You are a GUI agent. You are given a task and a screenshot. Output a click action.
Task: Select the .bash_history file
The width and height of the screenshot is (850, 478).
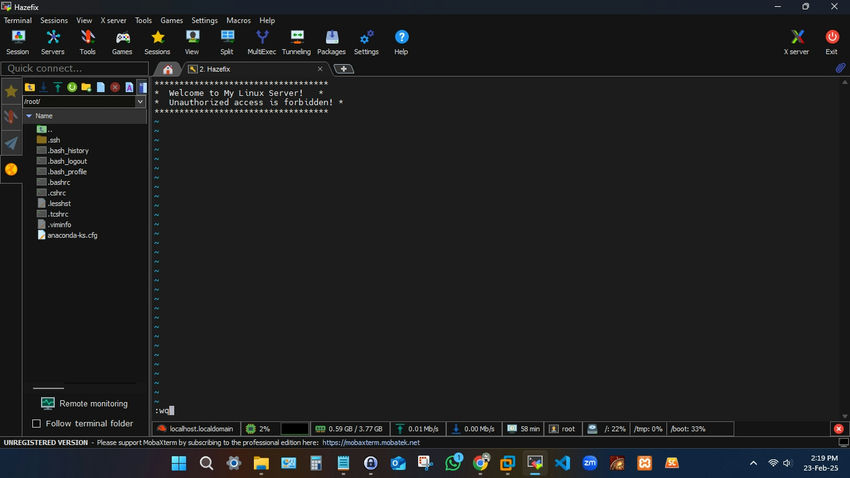(x=62, y=151)
